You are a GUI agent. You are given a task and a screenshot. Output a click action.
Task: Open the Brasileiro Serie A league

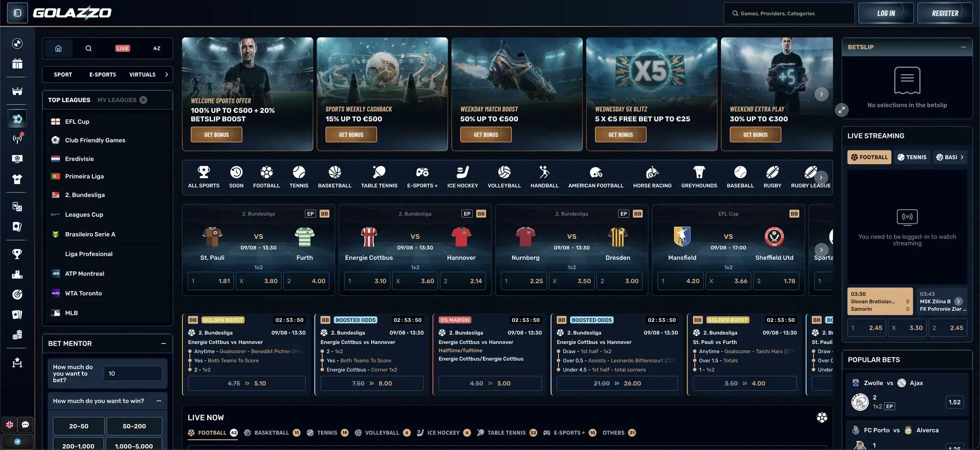[90, 234]
